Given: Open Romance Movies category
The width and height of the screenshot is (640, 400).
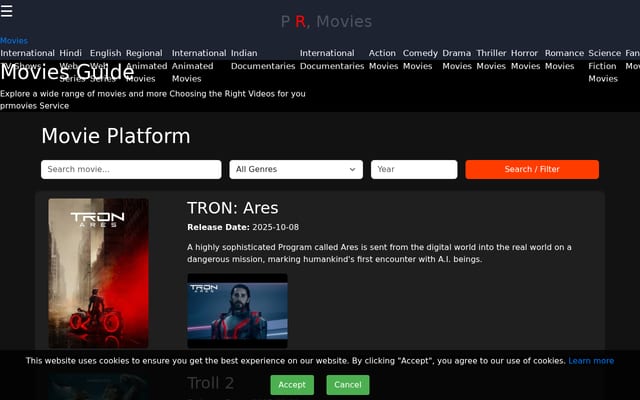Looking at the screenshot, I should tap(564, 60).
